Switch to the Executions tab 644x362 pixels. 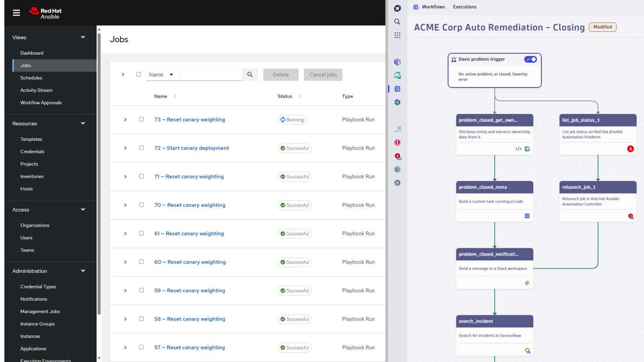pos(464,7)
